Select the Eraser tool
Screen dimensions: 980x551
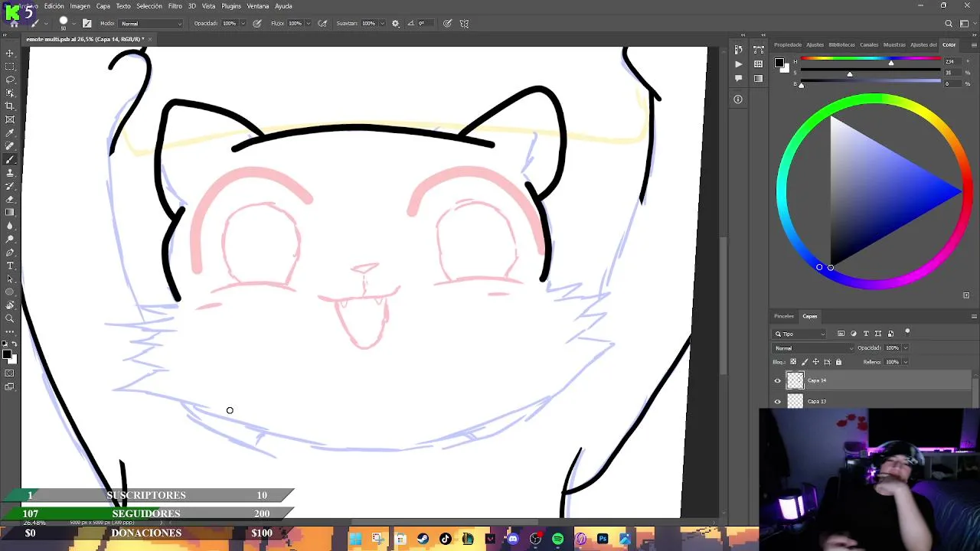point(10,200)
